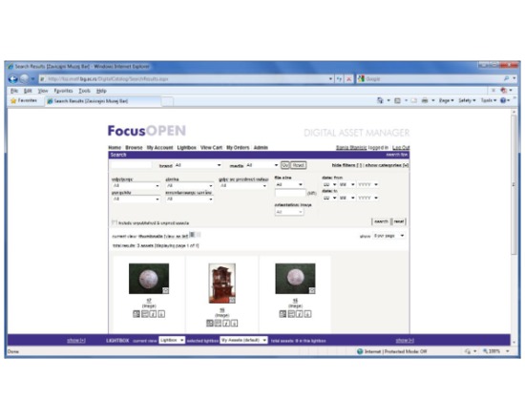Click the Refresh icon beside address bar
Screen dimensions: 525x420
pos(340,79)
